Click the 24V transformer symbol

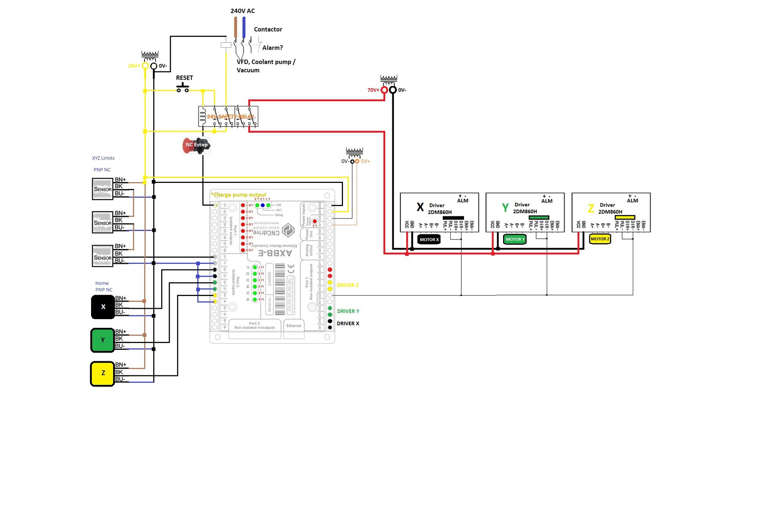click(x=150, y=57)
